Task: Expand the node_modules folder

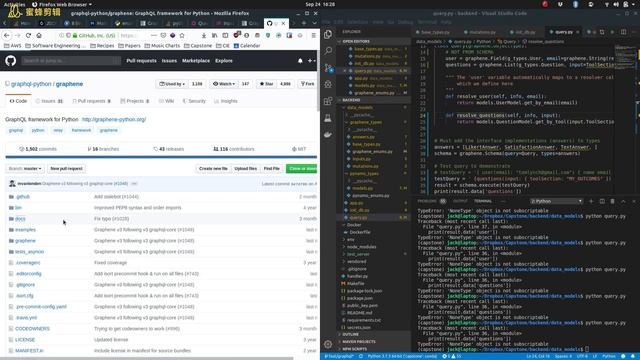Action: click(361, 247)
